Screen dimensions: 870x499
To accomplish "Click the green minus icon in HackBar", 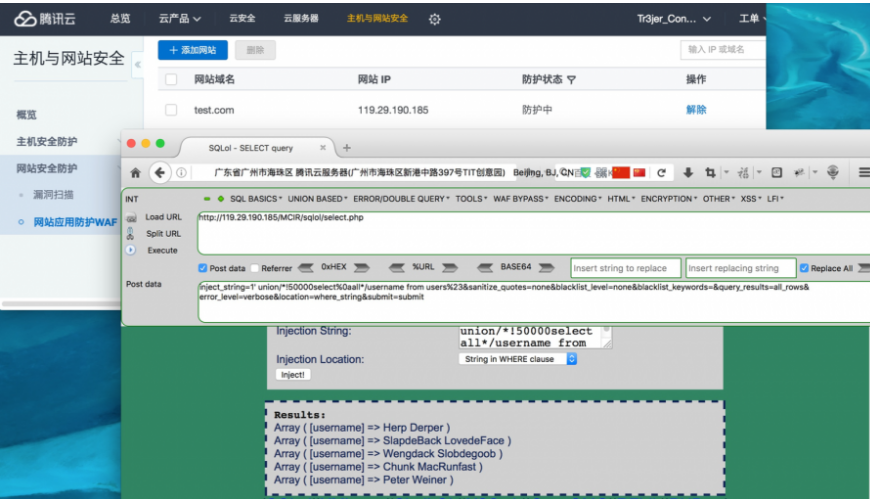I will pyautogui.click(x=207, y=199).
